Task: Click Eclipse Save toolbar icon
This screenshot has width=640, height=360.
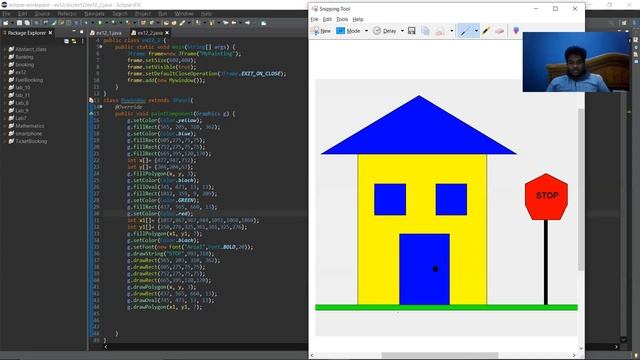Action: pyautogui.click(x=19, y=23)
